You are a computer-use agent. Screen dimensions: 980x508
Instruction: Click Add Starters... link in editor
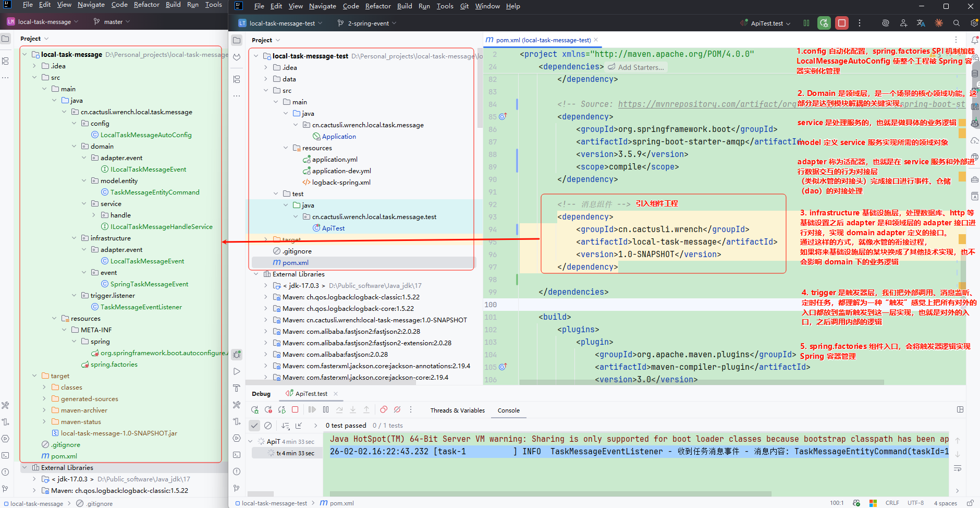(641, 67)
